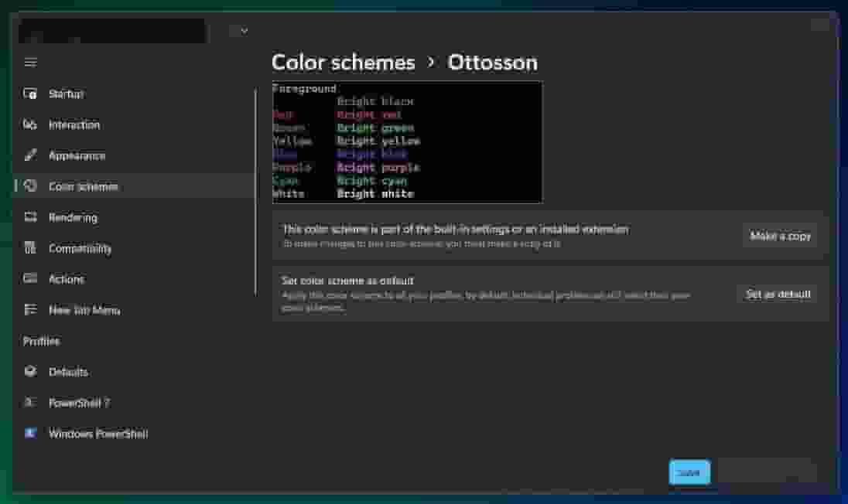848x504 pixels.
Task: Click the PowerShell 7 profile icon
Action: 29,403
